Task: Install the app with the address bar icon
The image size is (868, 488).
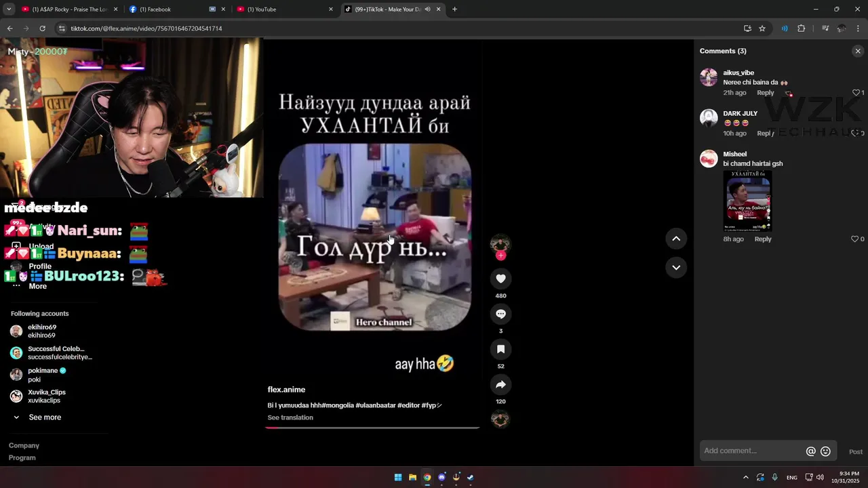Action: 747,28
